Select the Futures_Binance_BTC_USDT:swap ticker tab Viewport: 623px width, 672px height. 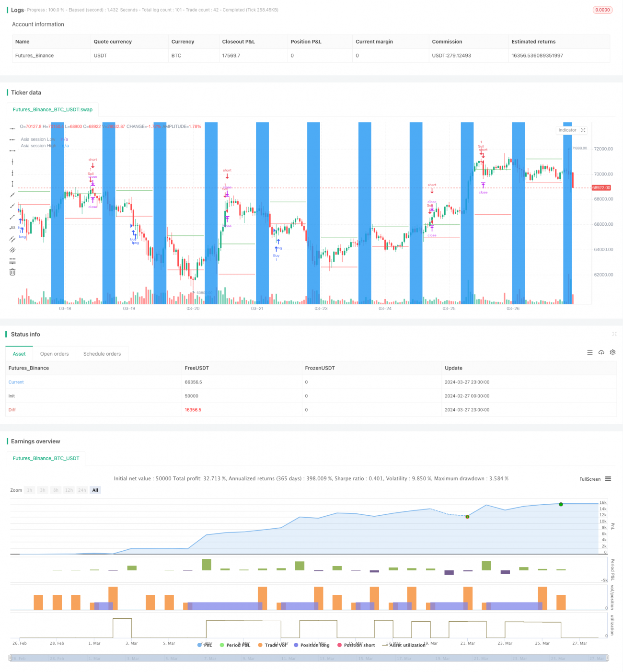coord(53,110)
